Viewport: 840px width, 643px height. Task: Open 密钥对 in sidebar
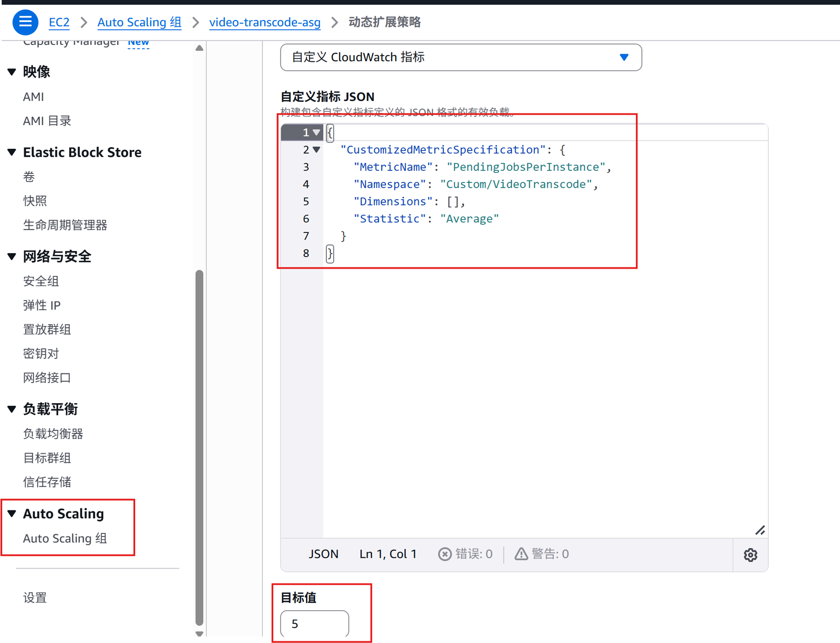pos(41,353)
